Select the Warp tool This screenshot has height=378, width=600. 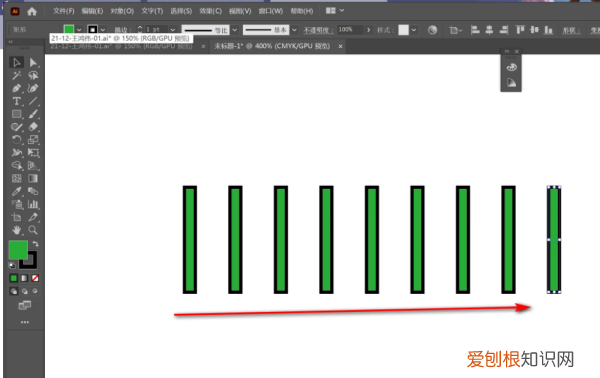(x=16, y=153)
